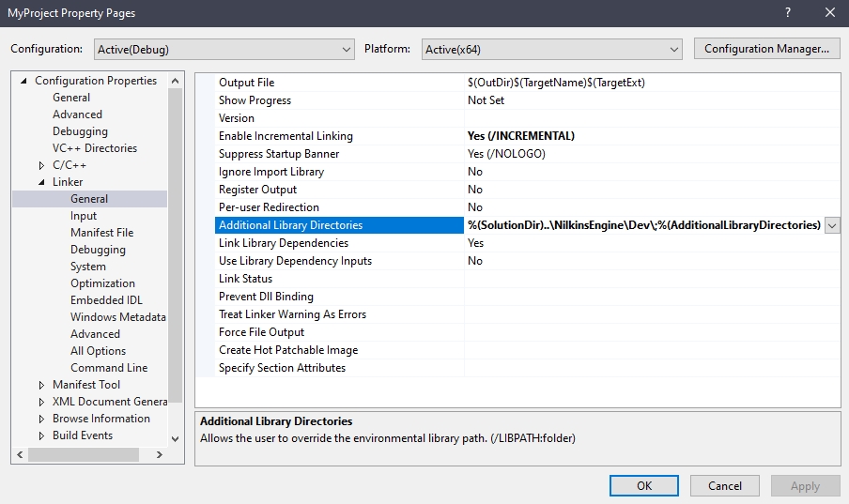This screenshot has height=504, width=849.
Task: Collapse the Configuration Properties tree node
Action: coord(23,81)
